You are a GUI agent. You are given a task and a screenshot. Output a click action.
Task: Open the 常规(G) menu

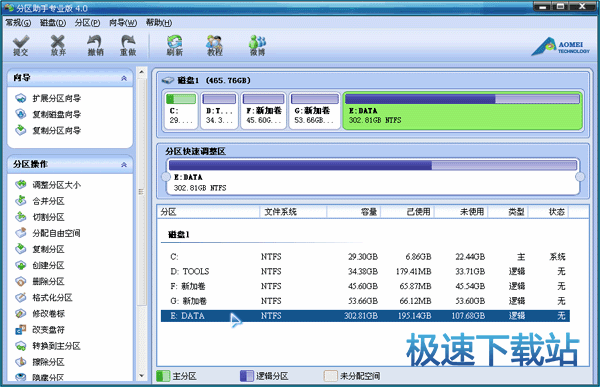(18, 23)
